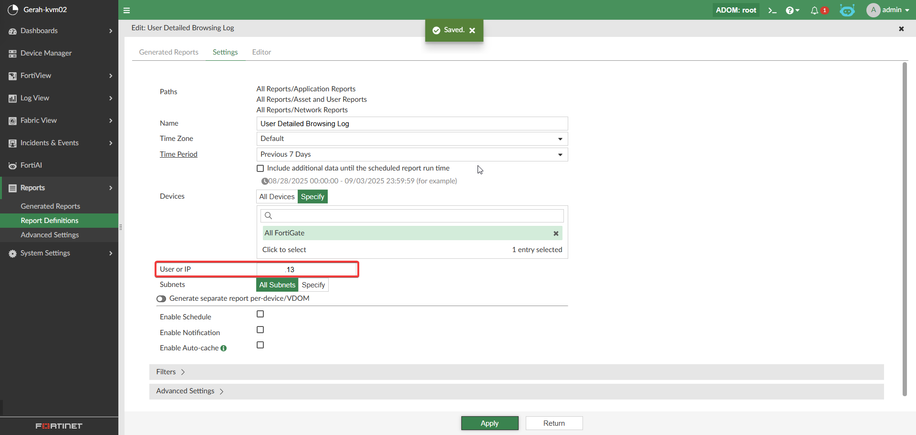Viewport: 916px width, 435px height.
Task: Expand the Filters section
Action: [516, 372]
